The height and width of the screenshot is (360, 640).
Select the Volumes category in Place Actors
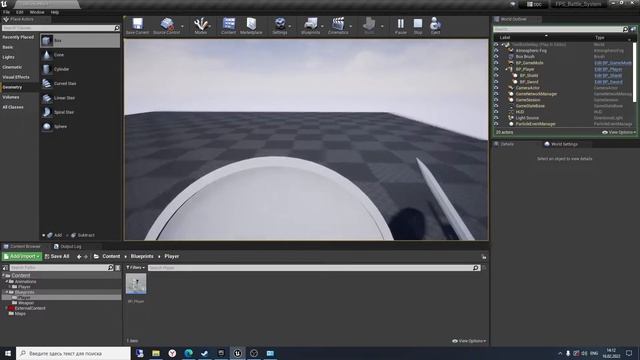point(11,97)
